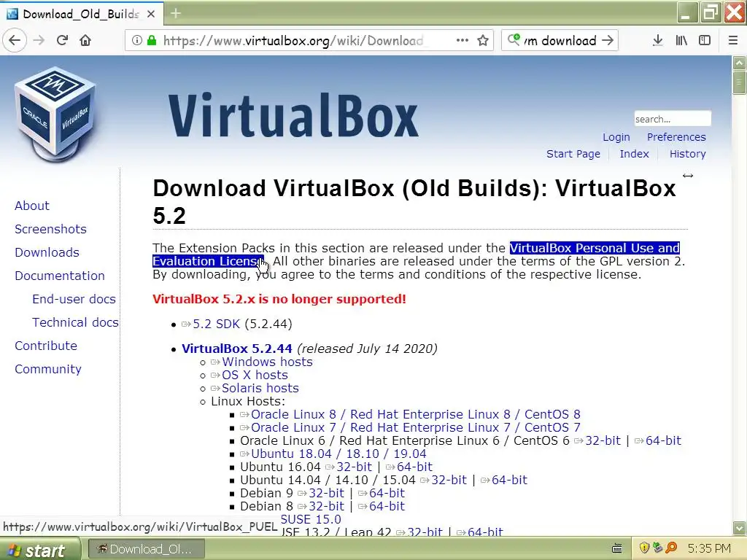Download Oracle Linux 6 64-bit package

[x=663, y=440]
